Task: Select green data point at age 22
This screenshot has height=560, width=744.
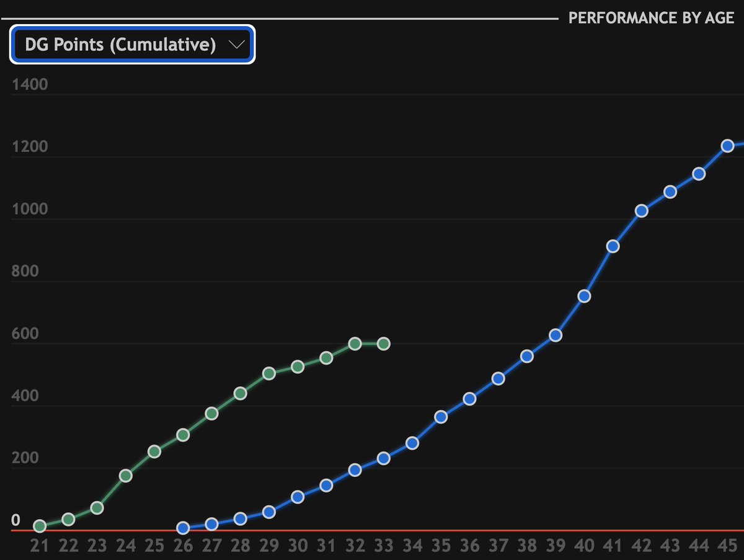Action: (x=69, y=519)
